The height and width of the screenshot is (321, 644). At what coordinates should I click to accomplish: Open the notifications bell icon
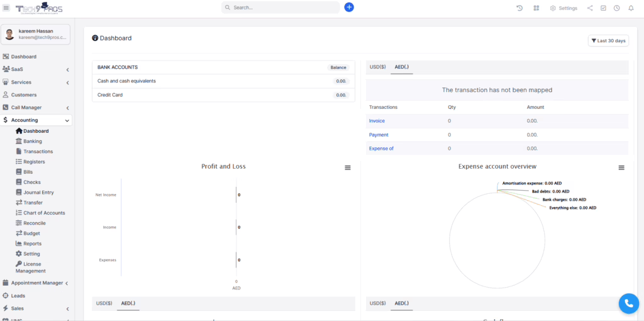[631, 8]
